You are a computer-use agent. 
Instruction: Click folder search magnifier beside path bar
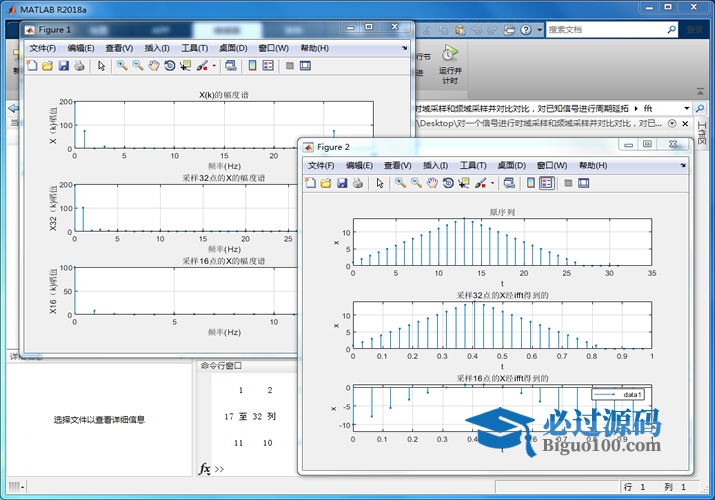699,108
